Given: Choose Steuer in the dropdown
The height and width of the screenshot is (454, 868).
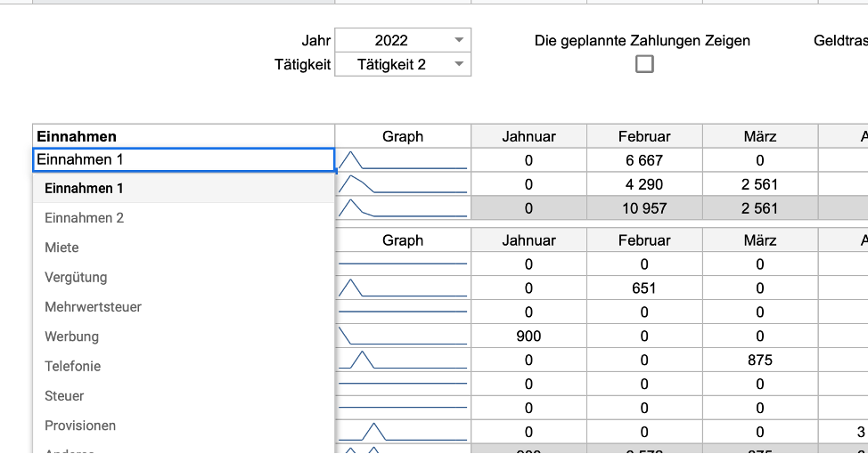Looking at the screenshot, I should click(x=64, y=396).
